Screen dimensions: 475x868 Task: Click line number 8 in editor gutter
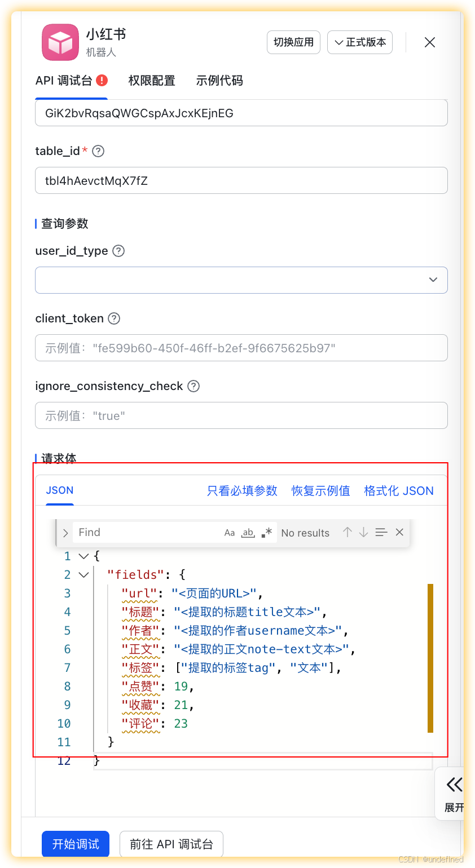pos(67,687)
